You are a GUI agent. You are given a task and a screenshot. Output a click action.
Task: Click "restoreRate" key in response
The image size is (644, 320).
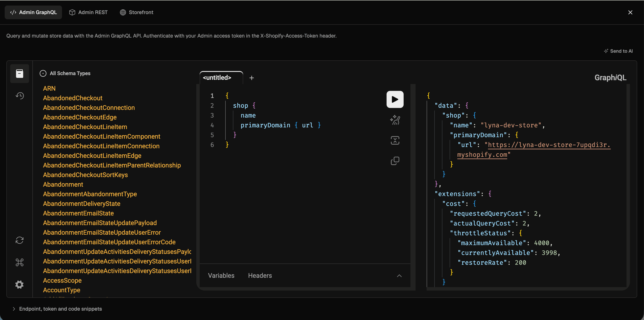[482, 262]
